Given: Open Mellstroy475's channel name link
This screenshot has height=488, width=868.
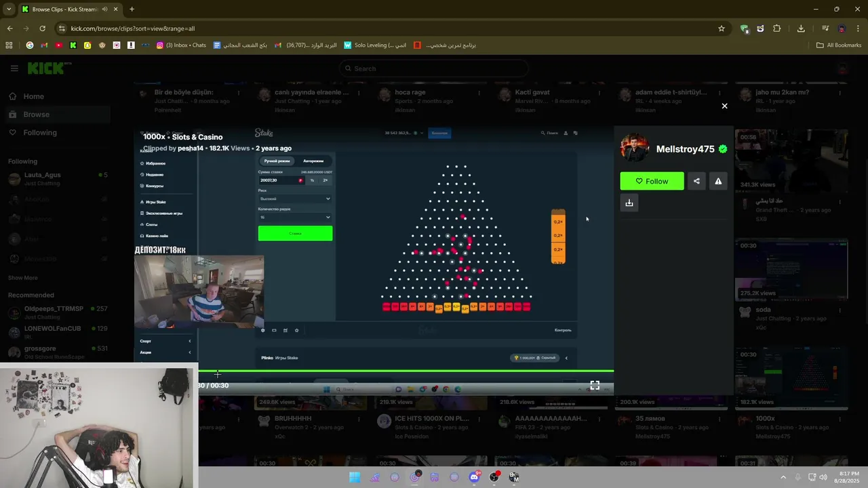Looking at the screenshot, I should tap(685, 149).
